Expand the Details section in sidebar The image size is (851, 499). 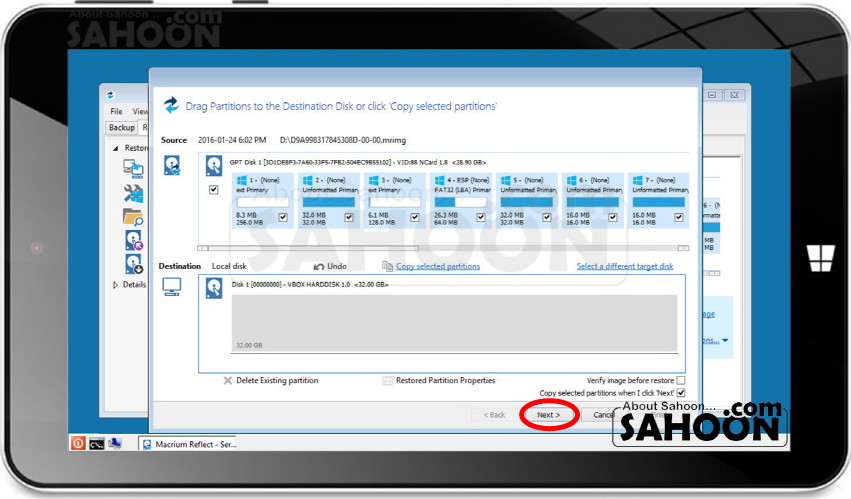coord(115,285)
